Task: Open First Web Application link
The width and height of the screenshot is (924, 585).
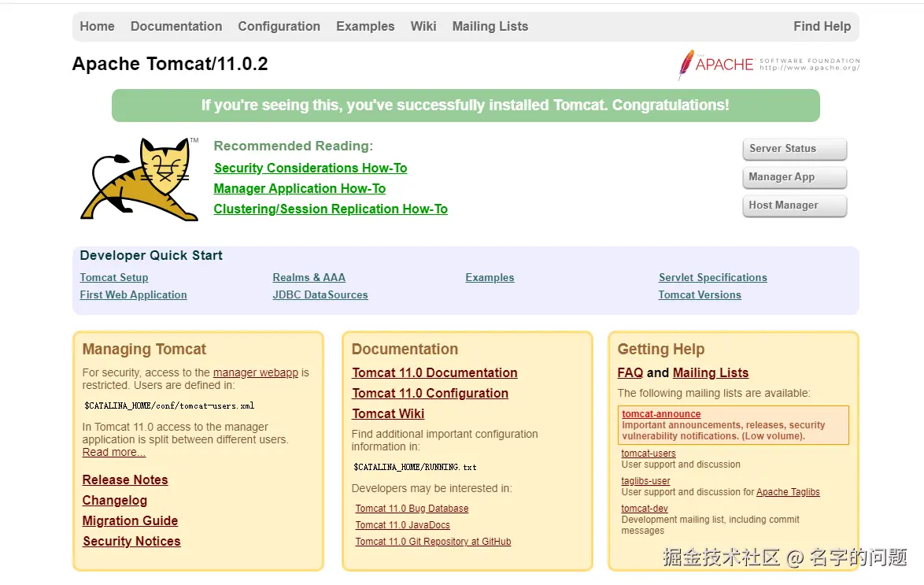Action: [133, 294]
